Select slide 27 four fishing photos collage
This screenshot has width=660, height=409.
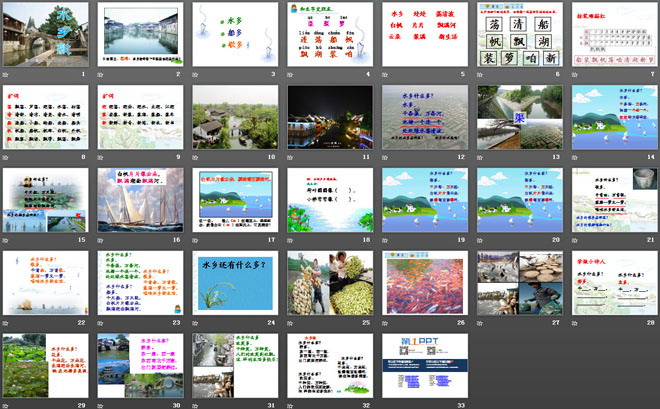point(520,283)
